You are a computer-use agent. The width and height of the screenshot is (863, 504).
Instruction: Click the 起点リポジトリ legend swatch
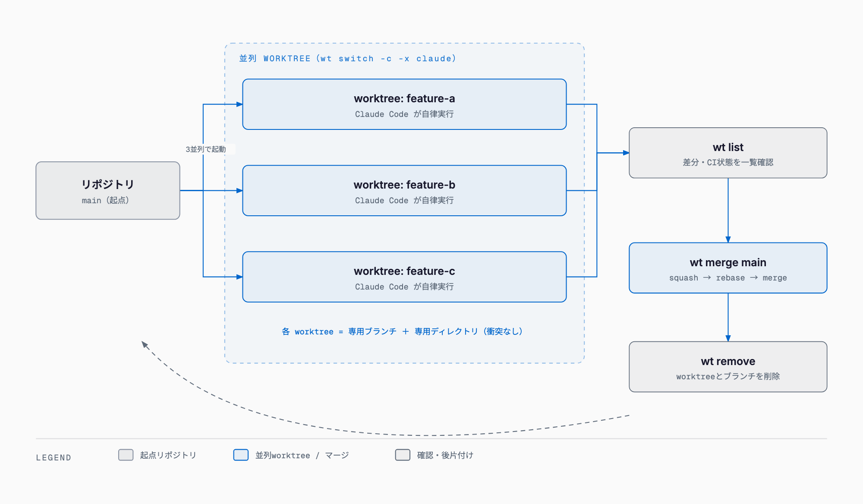(x=126, y=455)
